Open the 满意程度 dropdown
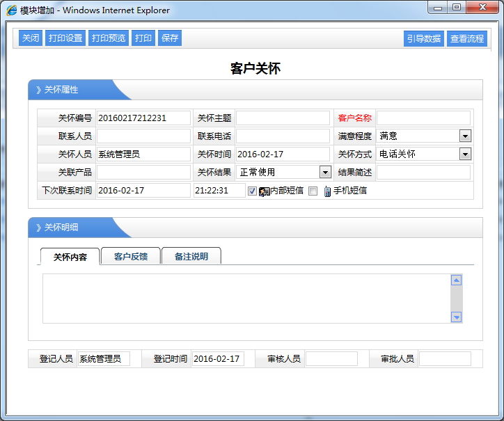Image resolution: width=504 pixels, height=421 pixels. [465, 136]
